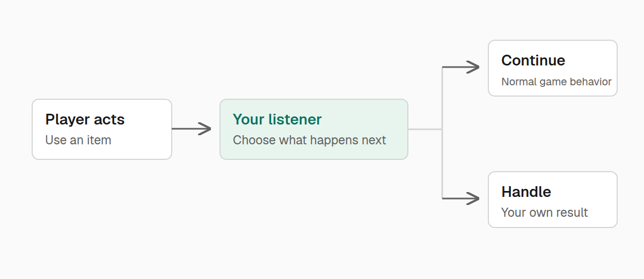Click the "Your listener" green heading
Image resolution: width=644 pixels, height=279 pixels.
[277, 119]
